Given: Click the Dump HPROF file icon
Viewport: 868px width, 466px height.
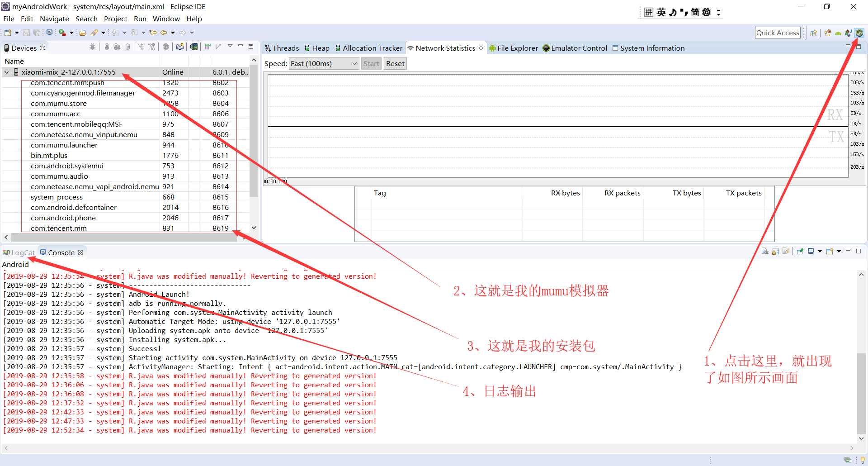Looking at the screenshot, I should click(x=117, y=47).
